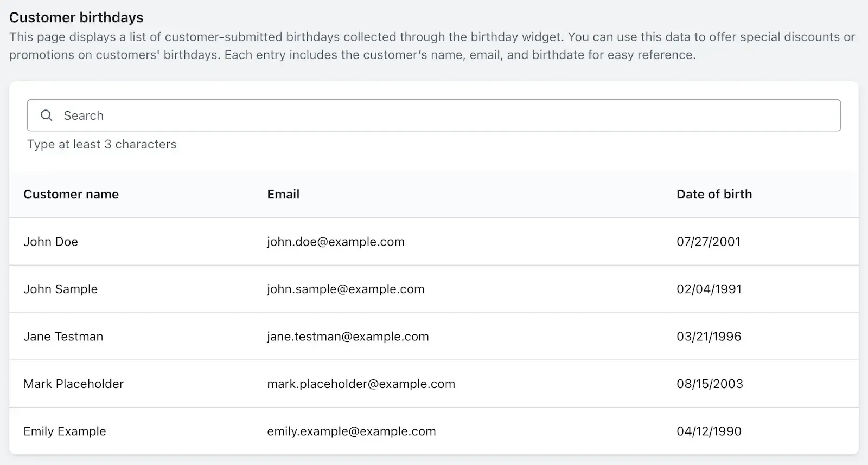868x465 pixels.
Task: Click the date 03/21/1996
Action: tap(709, 337)
